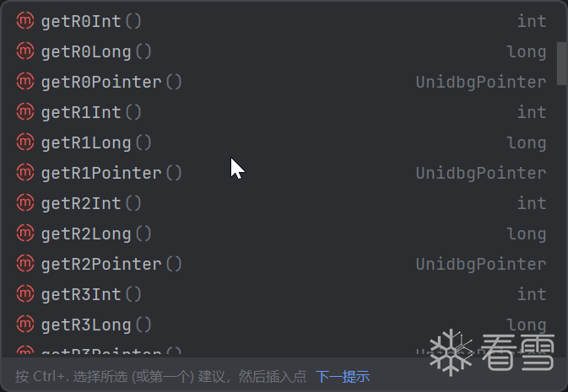Click the int return type of getR2Int()

coord(531,203)
